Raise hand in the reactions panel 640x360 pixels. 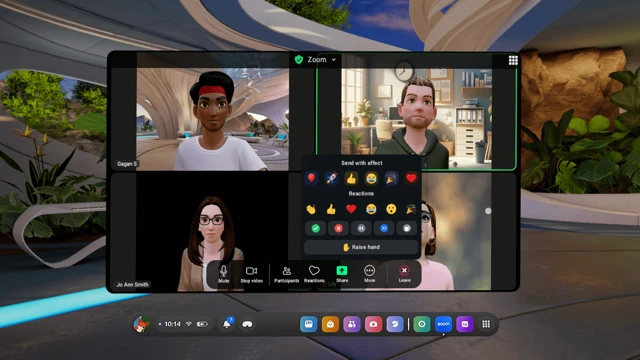pyautogui.click(x=361, y=247)
